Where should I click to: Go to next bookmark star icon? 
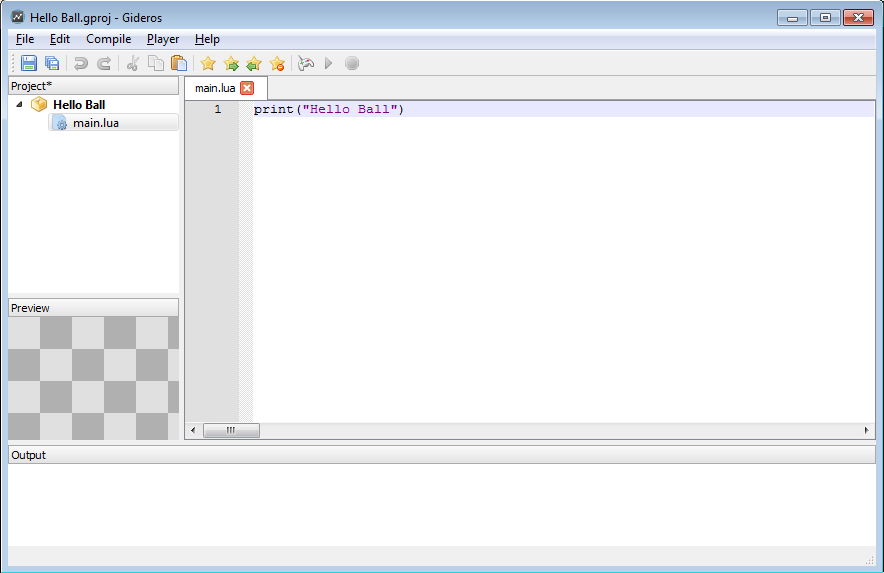[231, 63]
